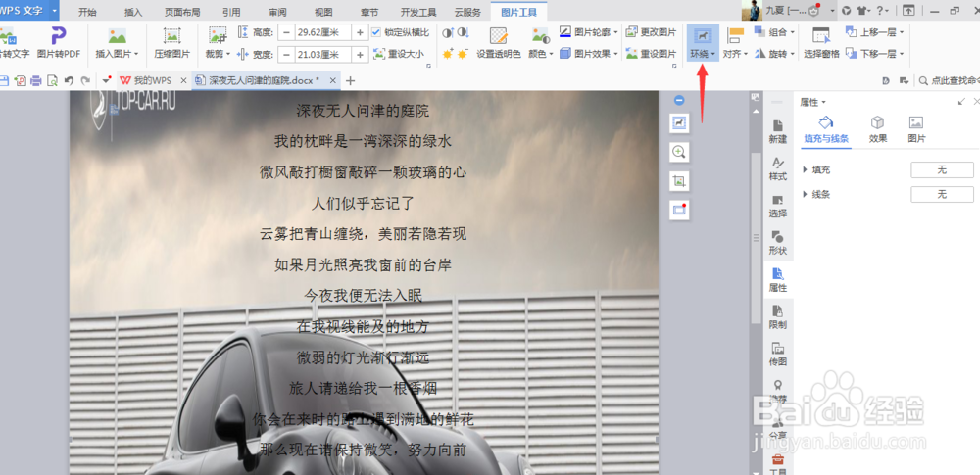Open the 新建 sidebar panel
The height and width of the screenshot is (475, 980).
[x=777, y=131]
